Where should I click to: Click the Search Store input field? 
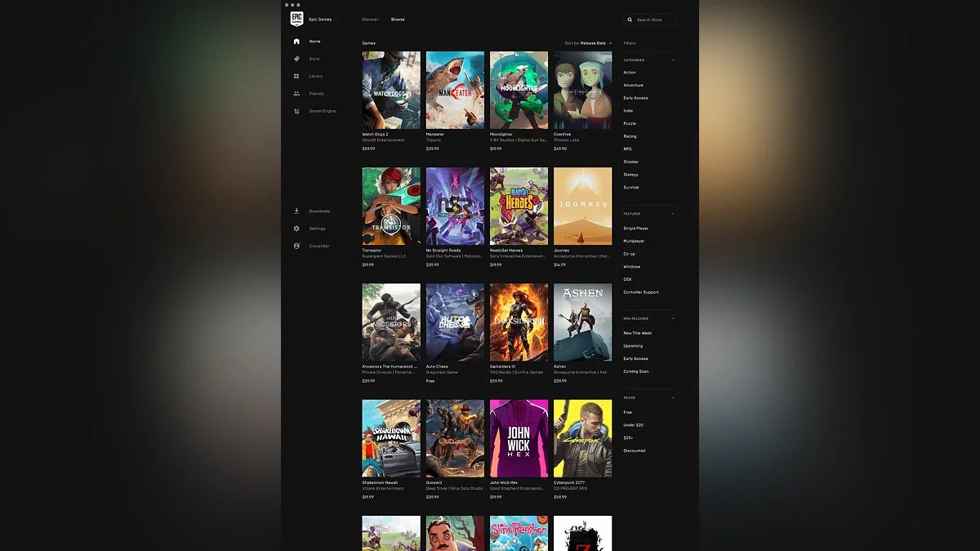coord(653,20)
